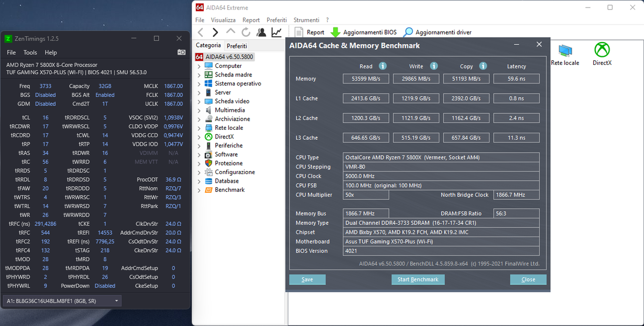Viewport: 644px width, 326px height.
Task: Open the graph chart toolbar icon
Action: click(276, 32)
